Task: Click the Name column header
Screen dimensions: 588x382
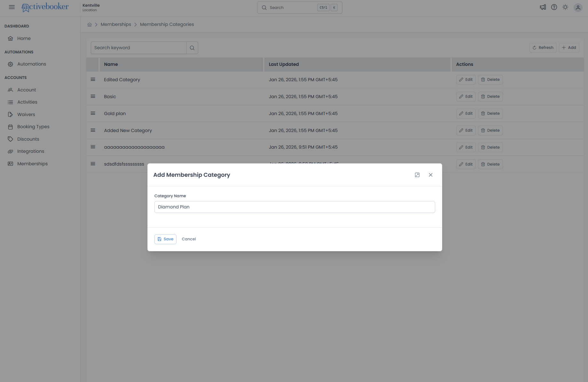Action: click(181, 64)
